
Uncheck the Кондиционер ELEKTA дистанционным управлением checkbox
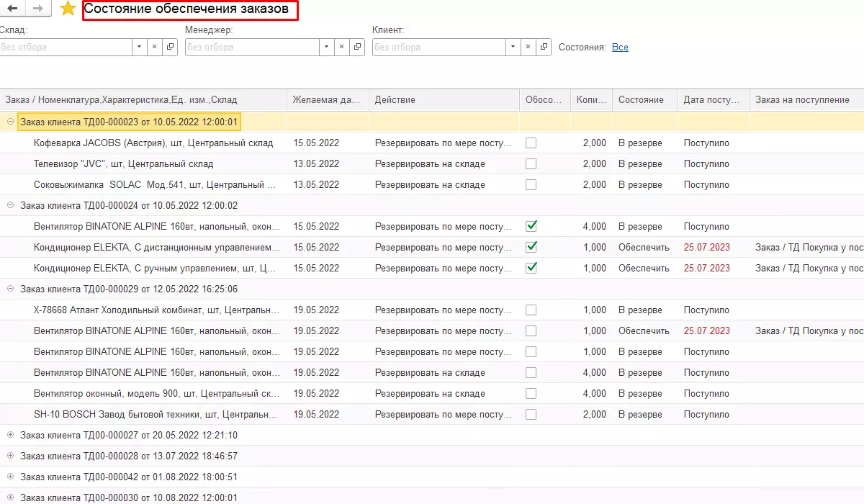[531, 247]
